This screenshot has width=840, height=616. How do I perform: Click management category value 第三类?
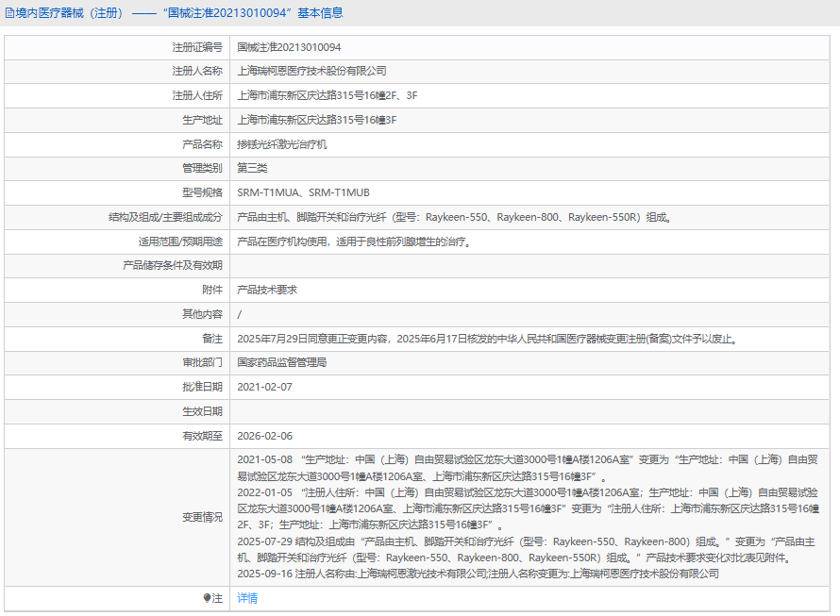click(x=252, y=169)
